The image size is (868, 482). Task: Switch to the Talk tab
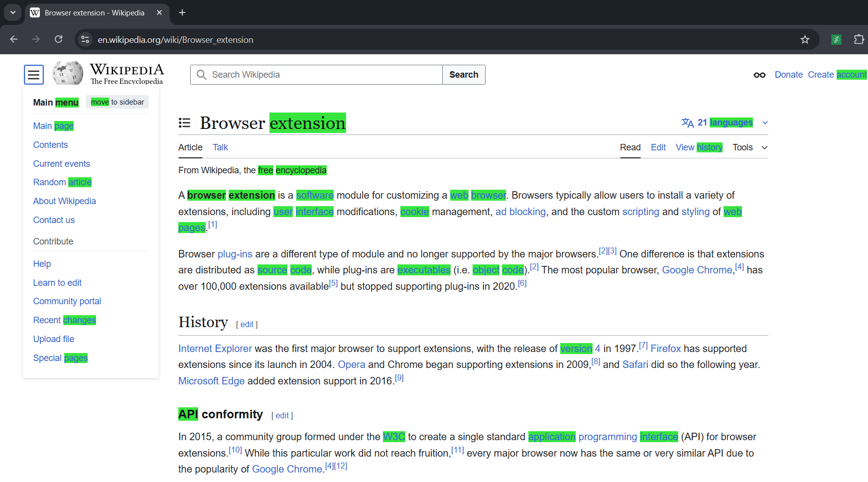pos(220,147)
